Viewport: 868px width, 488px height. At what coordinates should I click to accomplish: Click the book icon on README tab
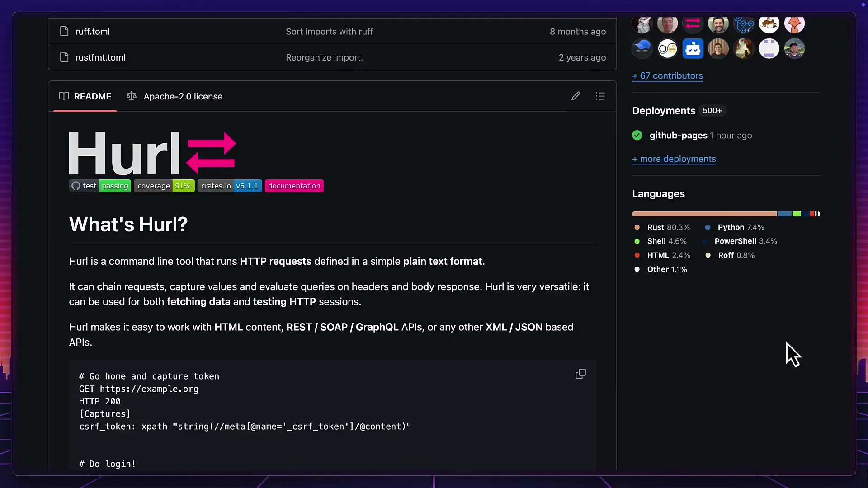click(64, 96)
